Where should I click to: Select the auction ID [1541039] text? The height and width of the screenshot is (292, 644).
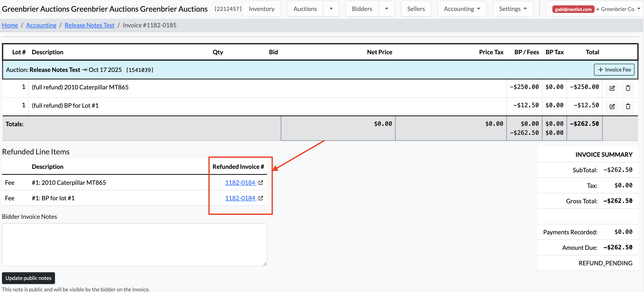[x=140, y=70]
